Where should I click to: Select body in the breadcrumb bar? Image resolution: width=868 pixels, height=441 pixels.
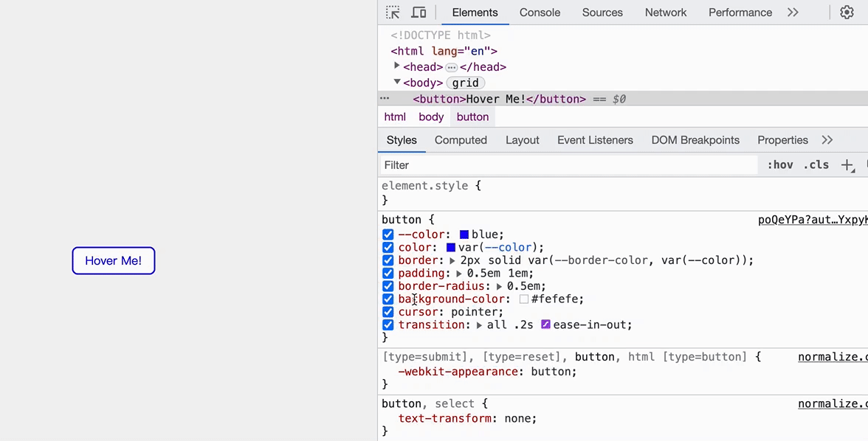(431, 117)
